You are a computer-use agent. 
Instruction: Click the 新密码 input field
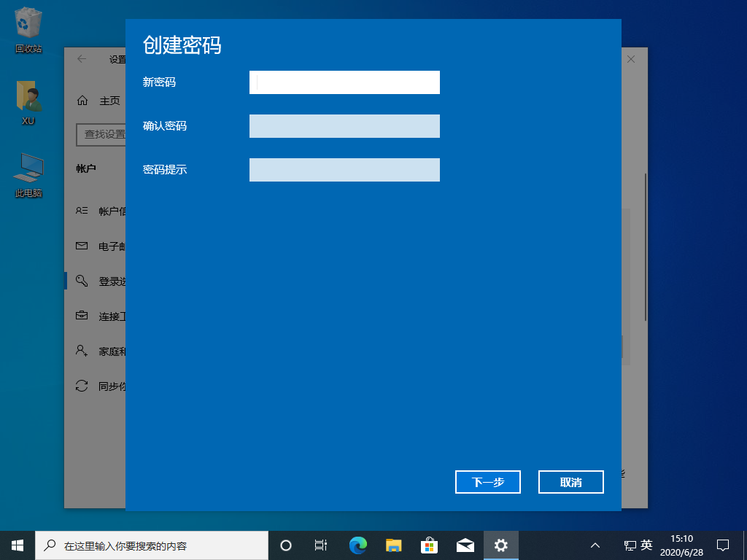pos(344,82)
